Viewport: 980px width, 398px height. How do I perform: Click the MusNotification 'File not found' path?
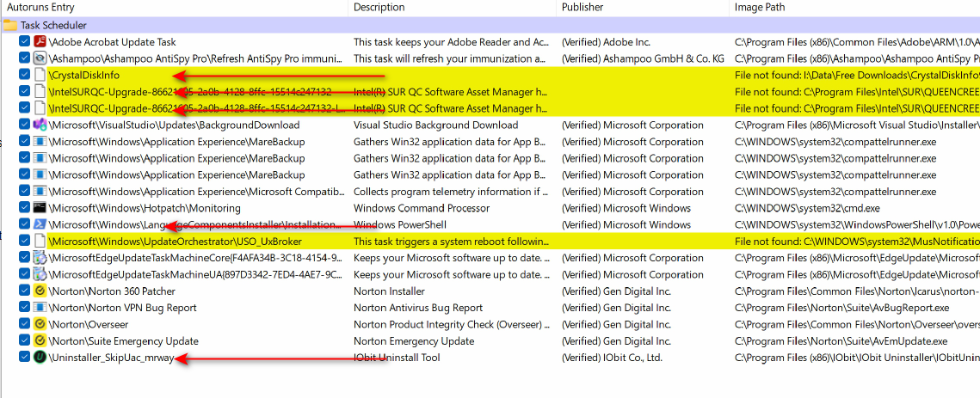(857, 242)
